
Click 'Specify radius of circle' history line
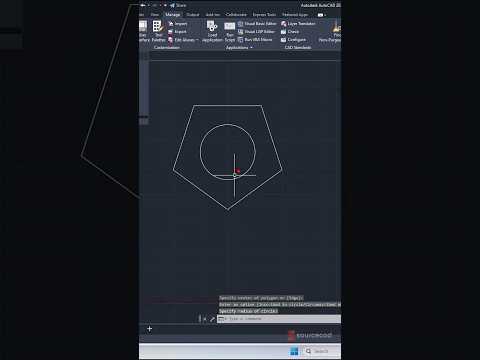(248, 311)
